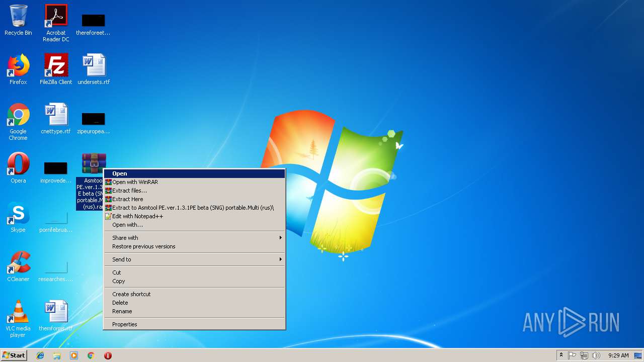The width and height of the screenshot is (644, 362).
Task: Choose Copy in the context menu
Action: pyautogui.click(x=194, y=281)
